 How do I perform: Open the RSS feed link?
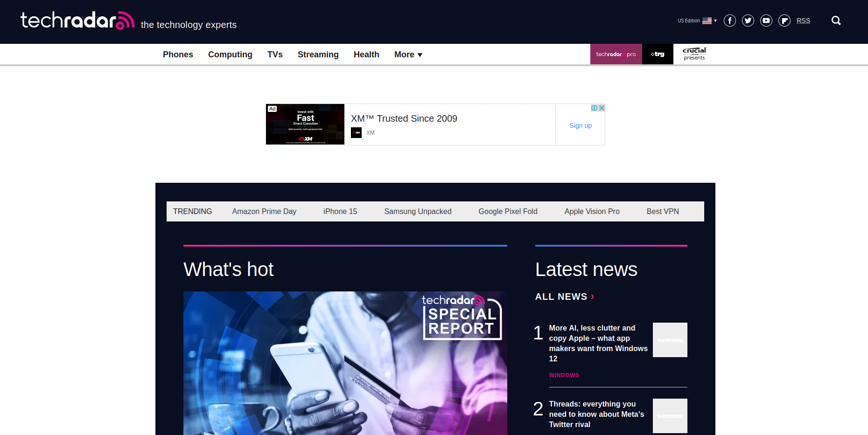pos(803,21)
